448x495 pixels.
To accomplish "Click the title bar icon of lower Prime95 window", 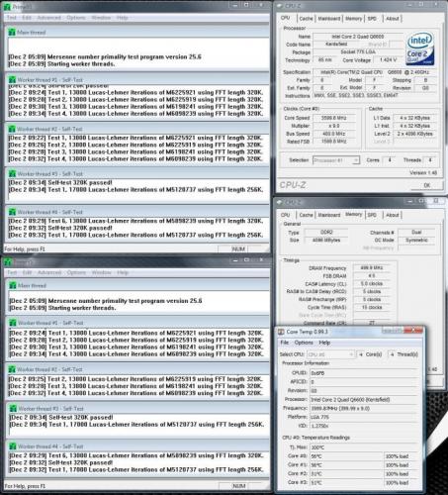I will [8, 262].
